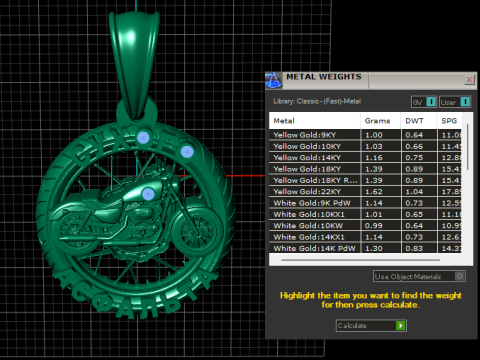Select the Yellow Gold:18KY row

click(x=365, y=169)
